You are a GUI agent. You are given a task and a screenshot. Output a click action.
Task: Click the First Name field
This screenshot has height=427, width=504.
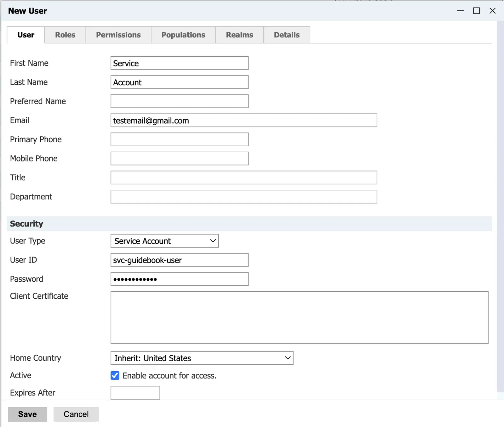coord(180,63)
